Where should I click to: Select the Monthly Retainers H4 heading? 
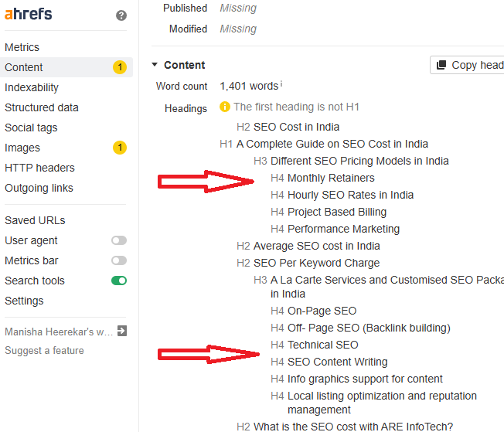(331, 178)
